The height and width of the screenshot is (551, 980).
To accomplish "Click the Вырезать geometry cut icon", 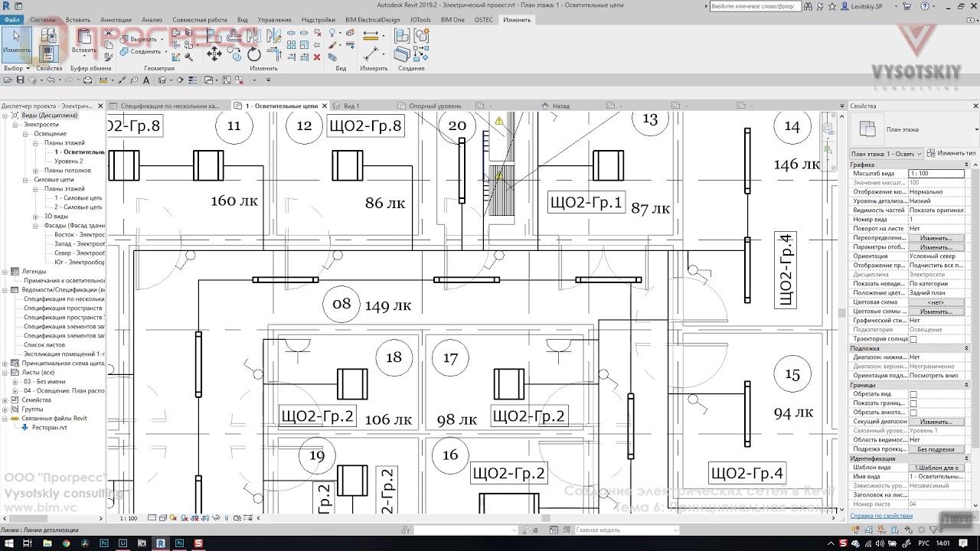I will tap(123, 39).
